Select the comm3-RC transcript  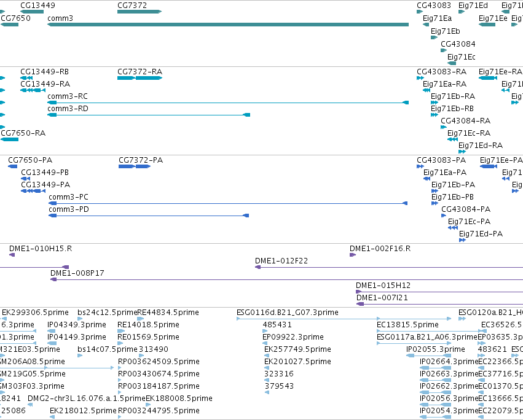(x=228, y=103)
